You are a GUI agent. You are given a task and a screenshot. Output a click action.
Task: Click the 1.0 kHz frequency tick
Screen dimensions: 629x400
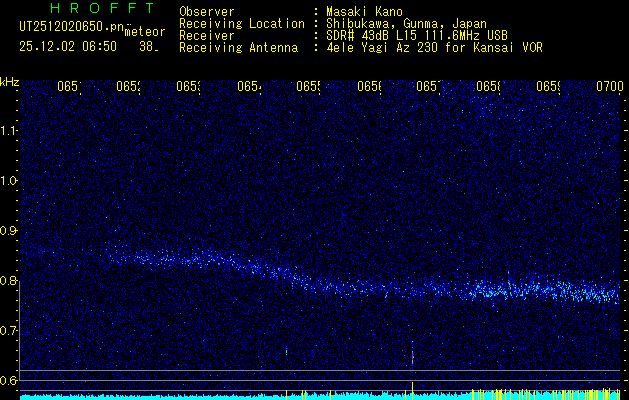[x=9, y=180]
